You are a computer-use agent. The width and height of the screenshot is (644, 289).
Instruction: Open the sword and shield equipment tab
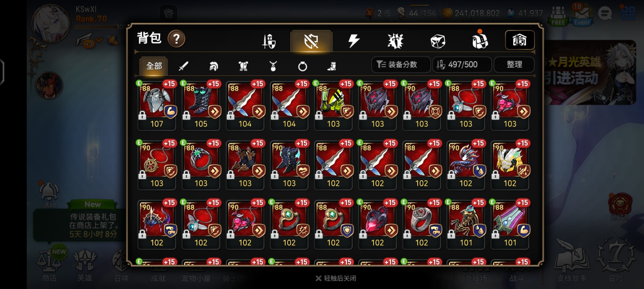(269, 41)
